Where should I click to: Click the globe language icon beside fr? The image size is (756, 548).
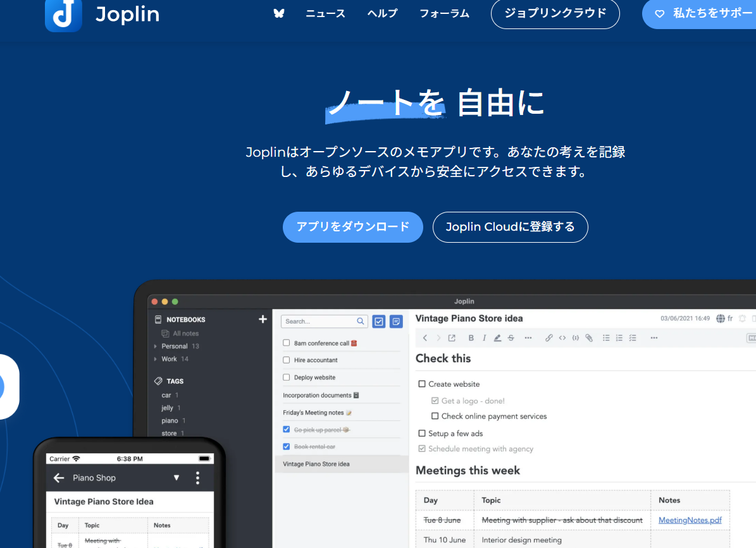[x=721, y=319]
